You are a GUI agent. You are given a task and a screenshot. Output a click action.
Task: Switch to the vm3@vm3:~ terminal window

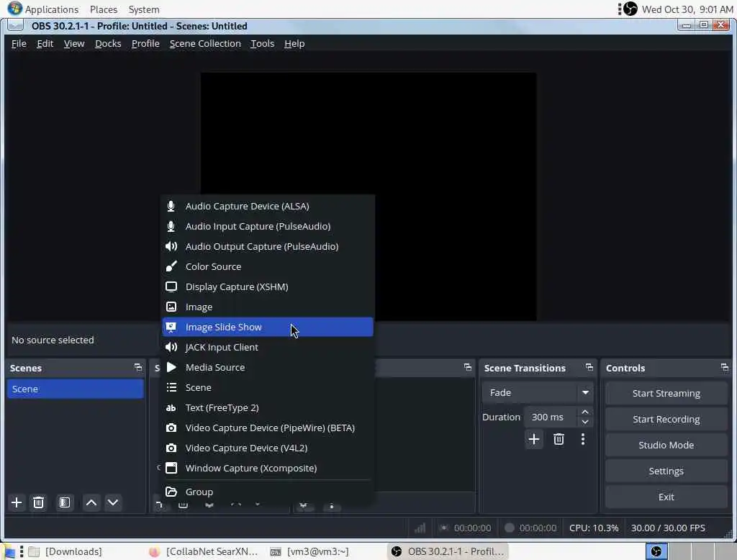pos(310,551)
